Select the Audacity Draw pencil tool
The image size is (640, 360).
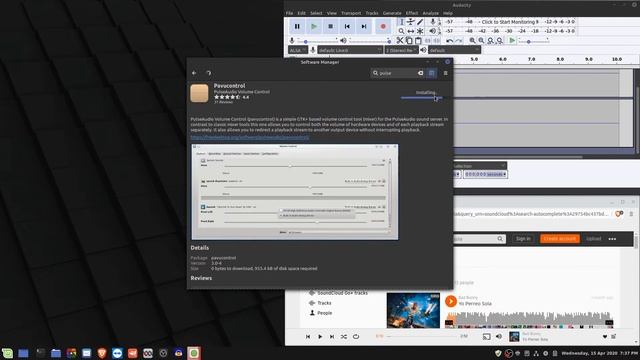(420, 22)
